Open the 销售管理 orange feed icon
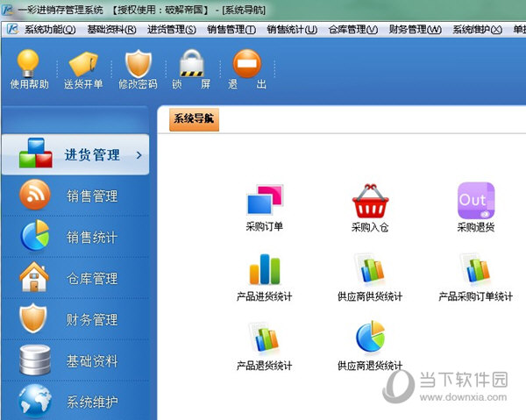Viewport: 526px width, 420px height. [35, 195]
